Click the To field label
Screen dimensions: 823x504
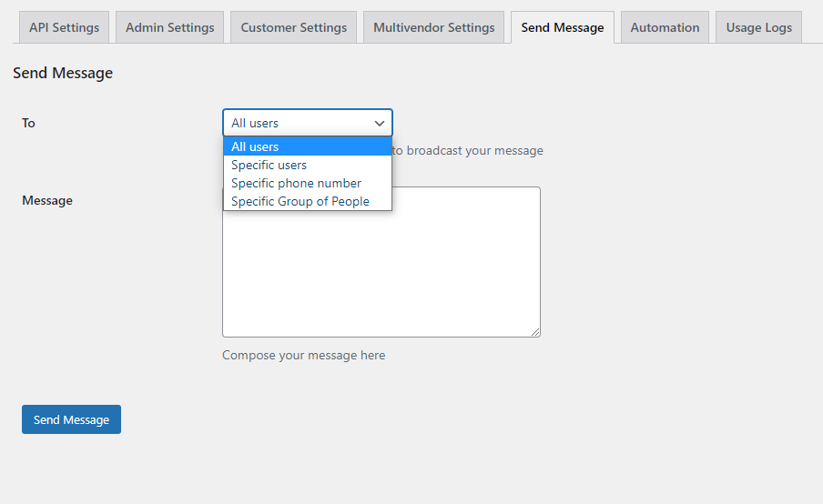pos(28,123)
